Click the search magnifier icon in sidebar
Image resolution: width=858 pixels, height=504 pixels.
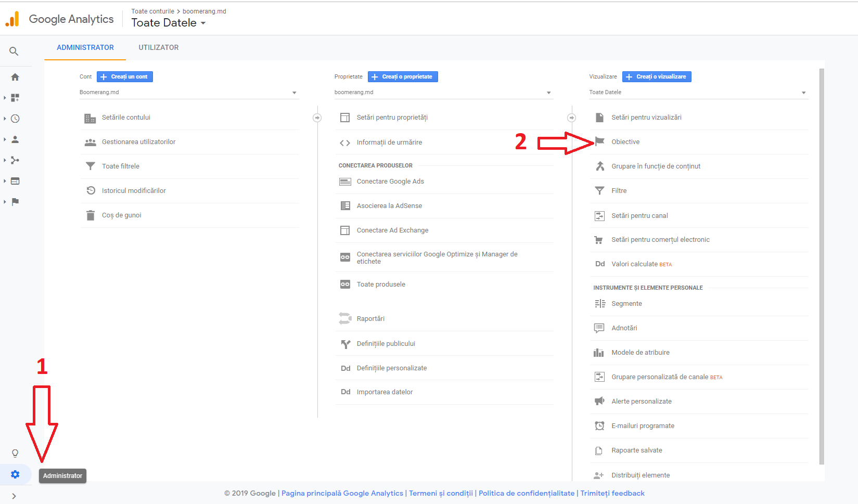[x=14, y=51]
